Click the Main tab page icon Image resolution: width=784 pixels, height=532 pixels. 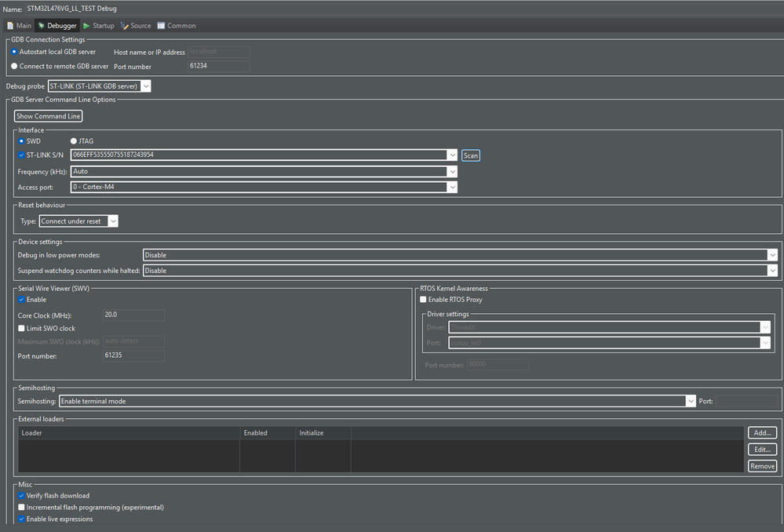tap(10, 25)
